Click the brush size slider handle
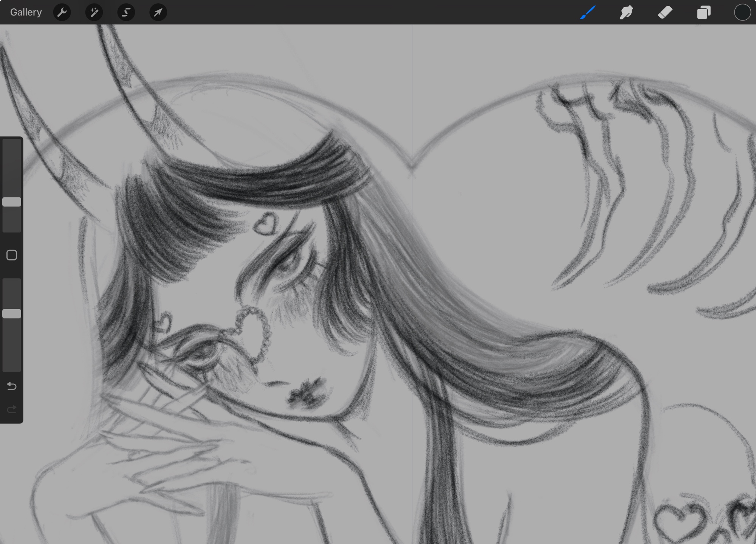Screen dimensions: 756x544 point(12,202)
